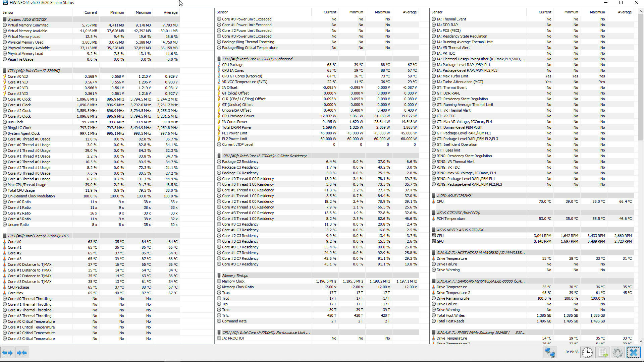The width and height of the screenshot is (644, 362).
Task: Click the Current column header in left pane
Action: pos(86,12)
